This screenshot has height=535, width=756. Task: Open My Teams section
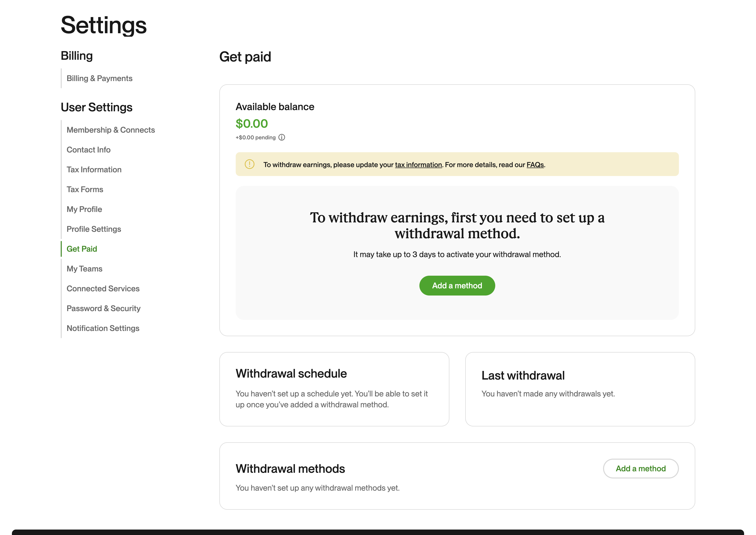coord(84,269)
